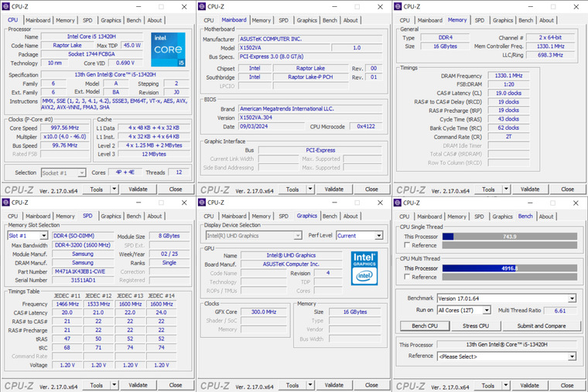Open the Memory tab in the Graphics window

pos(262,216)
